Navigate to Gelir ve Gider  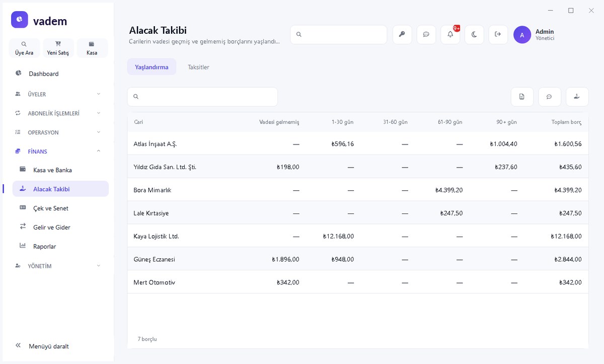(60, 227)
